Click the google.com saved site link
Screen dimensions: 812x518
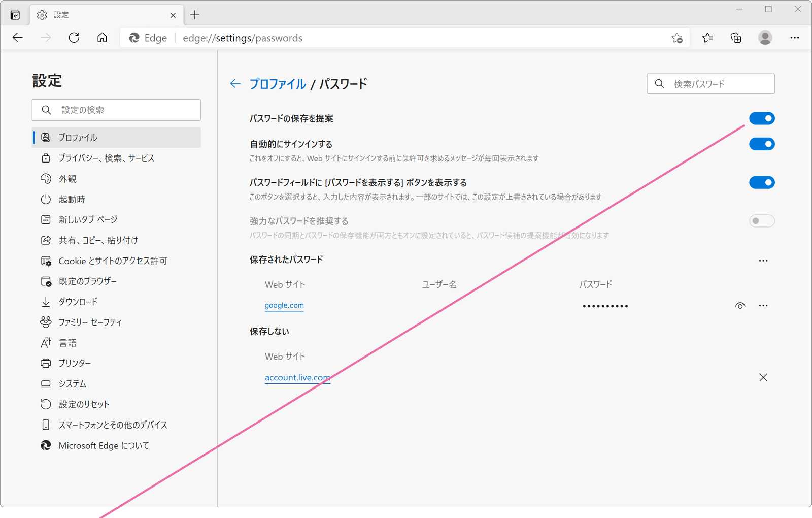pos(284,305)
